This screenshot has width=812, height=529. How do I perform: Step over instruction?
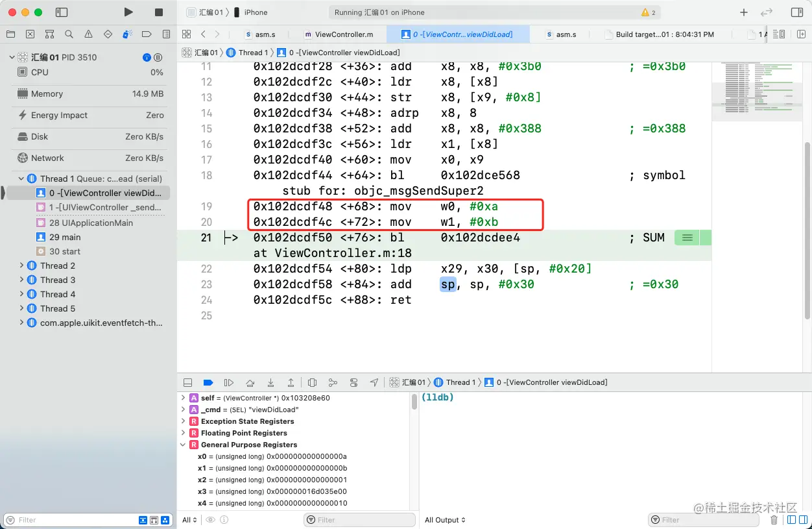250,382
